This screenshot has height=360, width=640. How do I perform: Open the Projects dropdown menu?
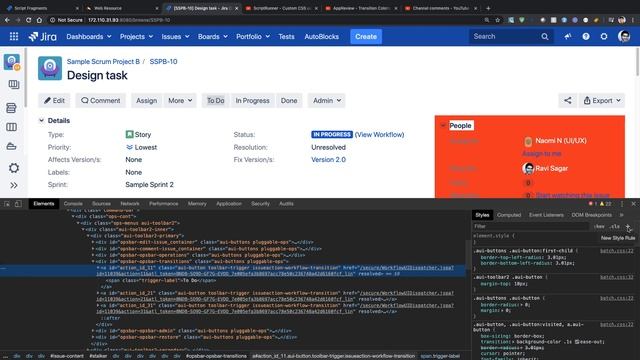(136, 37)
